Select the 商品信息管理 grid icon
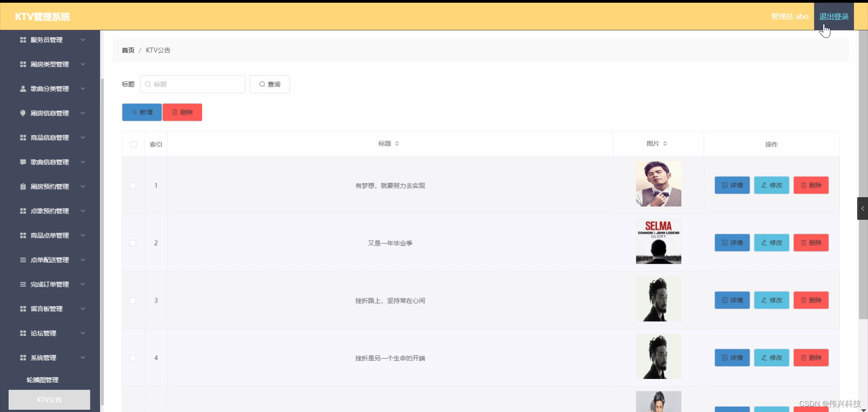 pyautogui.click(x=23, y=137)
